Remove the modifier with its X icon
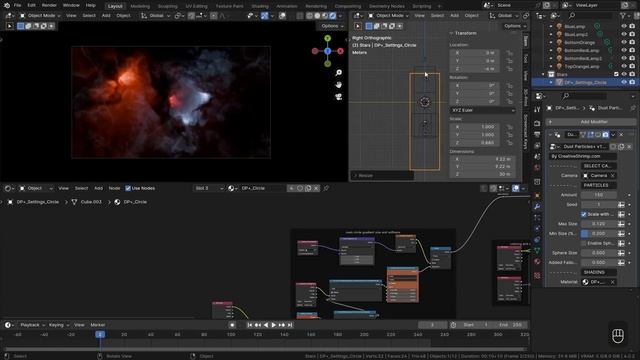Viewport: 640px width, 360px height. (x=621, y=134)
